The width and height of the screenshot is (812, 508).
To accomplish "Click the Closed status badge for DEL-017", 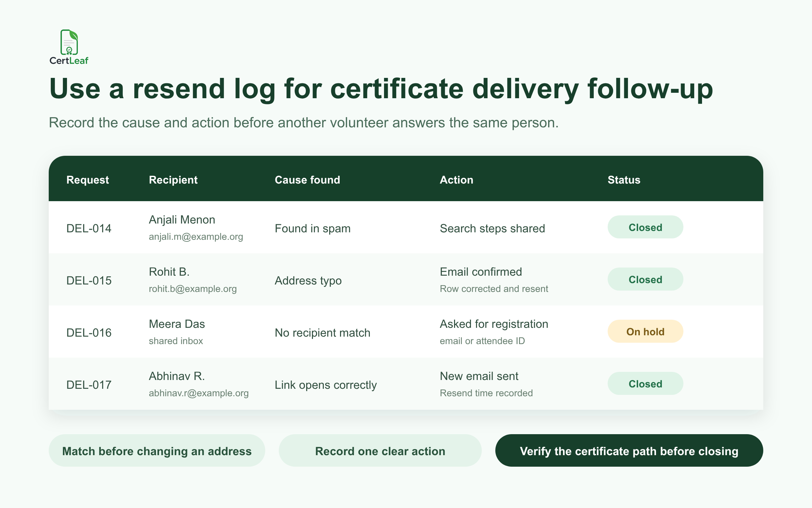I will click(646, 383).
